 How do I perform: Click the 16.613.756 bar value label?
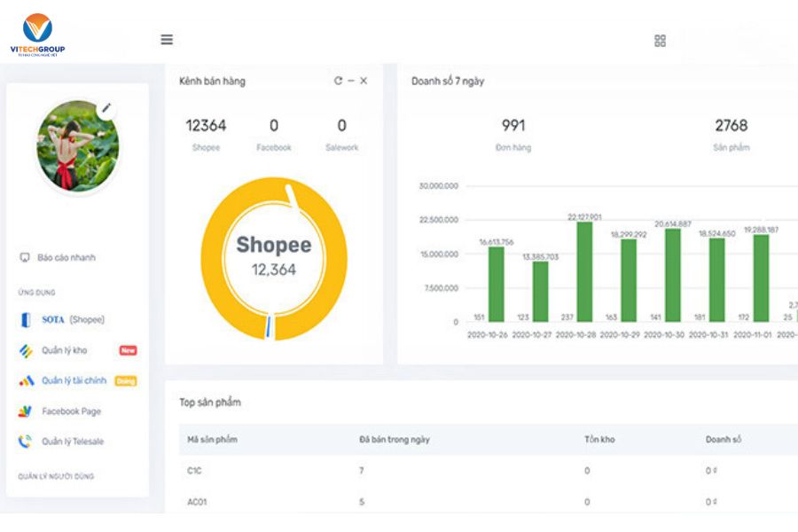(497, 242)
